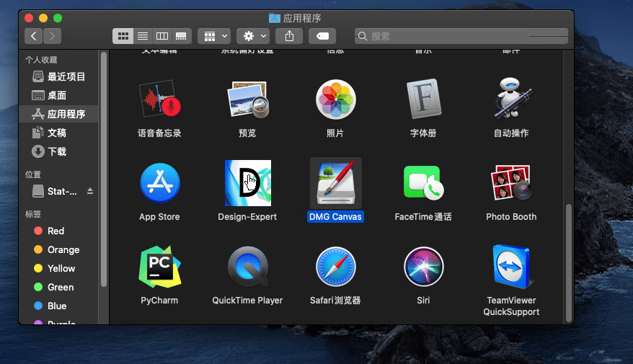Click the Photo Booth name label
Viewport: 633px width, 364px height.
coord(511,217)
